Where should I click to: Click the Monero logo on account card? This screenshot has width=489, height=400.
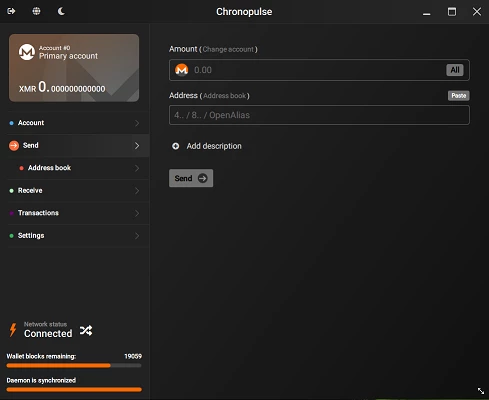pos(27,52)
